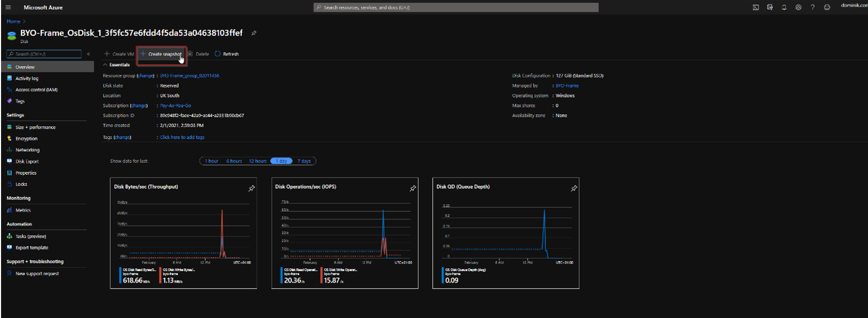Screen dimensions: 868x318
Task: Click the Tasks (preview) icon
Action: click(x=9, y=236)
